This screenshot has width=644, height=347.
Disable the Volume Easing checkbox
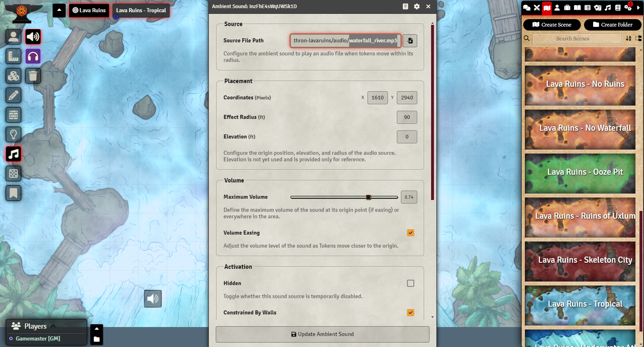click(411, 233)
